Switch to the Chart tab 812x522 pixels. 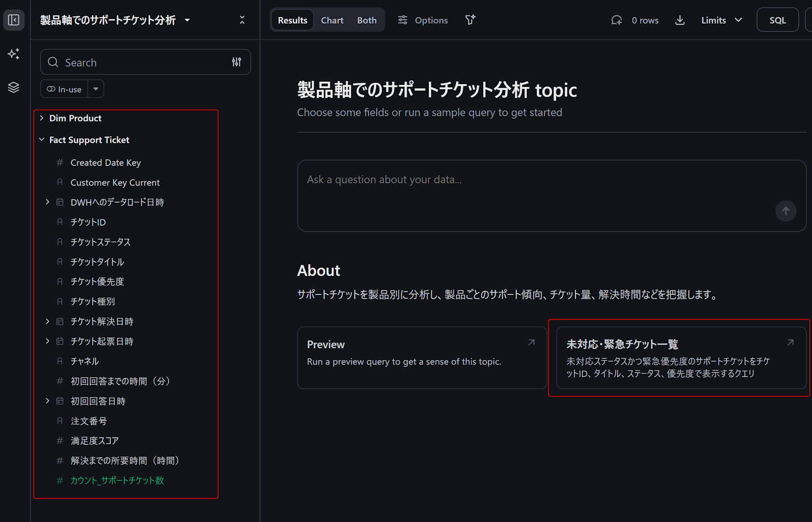click(x=332, y=20)
